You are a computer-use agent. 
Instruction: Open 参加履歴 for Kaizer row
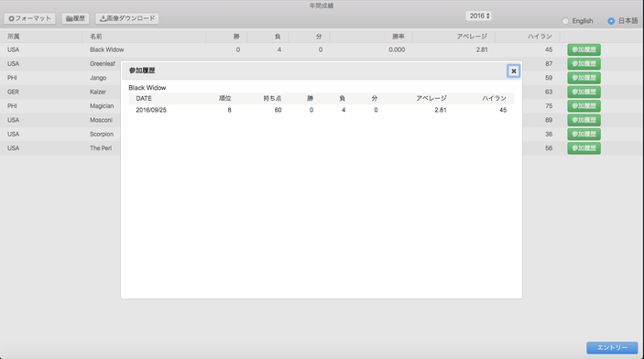pos(584,92)
